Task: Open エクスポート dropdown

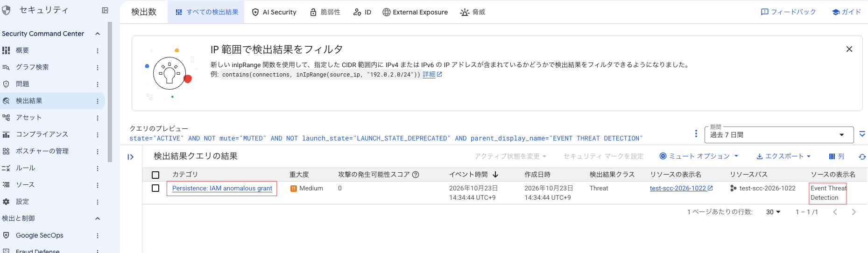Action: tap(783, 156)
